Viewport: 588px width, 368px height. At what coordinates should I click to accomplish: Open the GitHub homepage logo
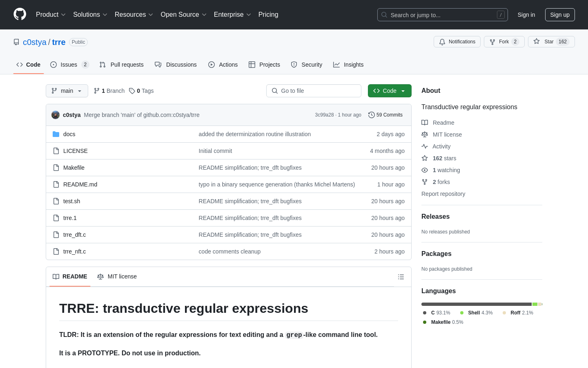click(20, 14)
